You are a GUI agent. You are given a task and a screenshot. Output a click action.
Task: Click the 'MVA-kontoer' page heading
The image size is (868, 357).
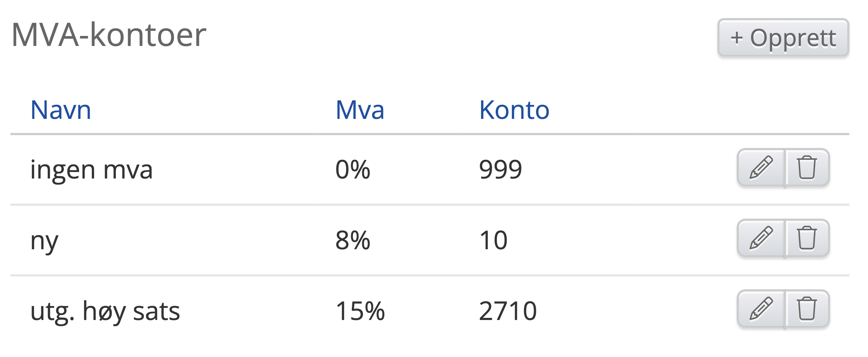click(x=109, y=35)
